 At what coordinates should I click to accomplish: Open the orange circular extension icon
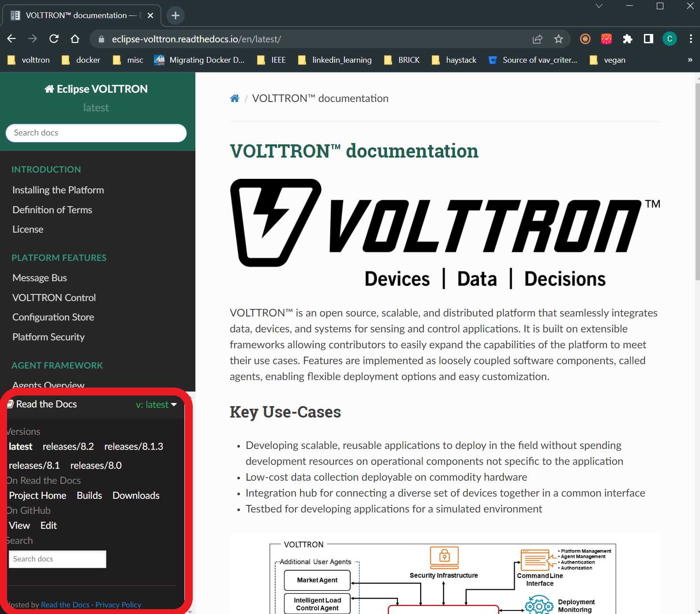(585, 39)
